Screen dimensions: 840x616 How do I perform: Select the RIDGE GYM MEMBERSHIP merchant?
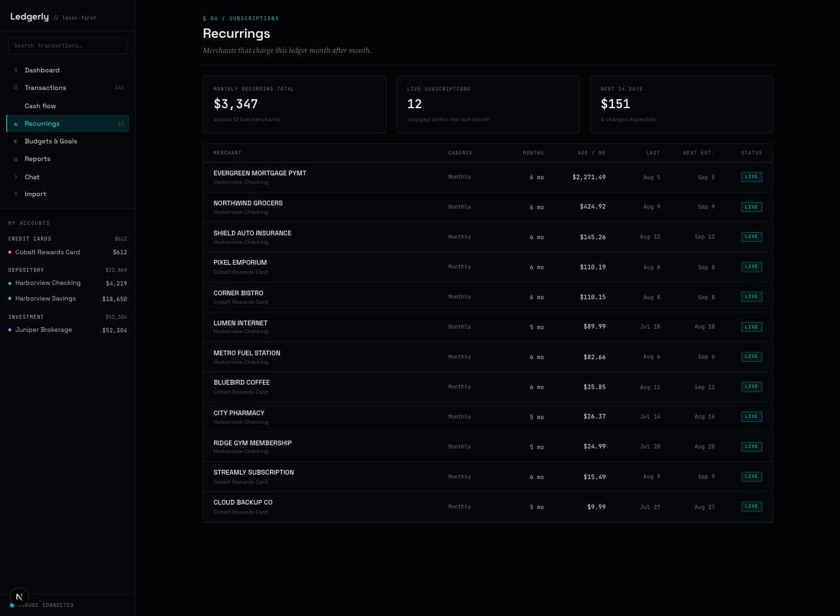pos(252,443)
